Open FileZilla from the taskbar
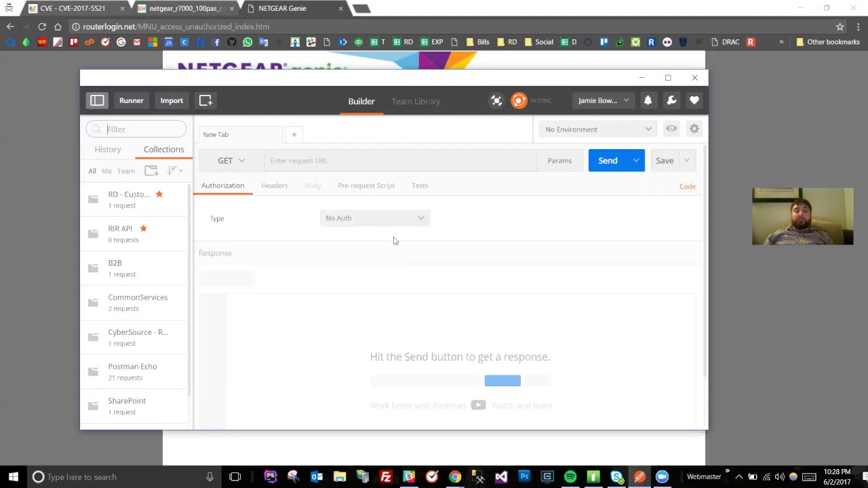 [386, 476]
